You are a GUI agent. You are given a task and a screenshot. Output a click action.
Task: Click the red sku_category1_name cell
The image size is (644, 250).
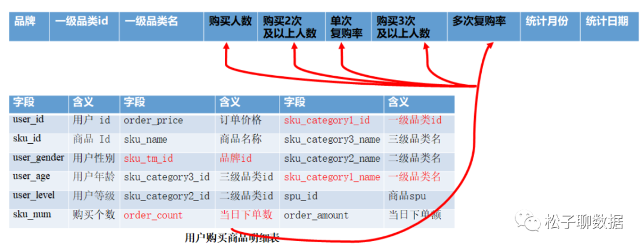pos(332,181)
